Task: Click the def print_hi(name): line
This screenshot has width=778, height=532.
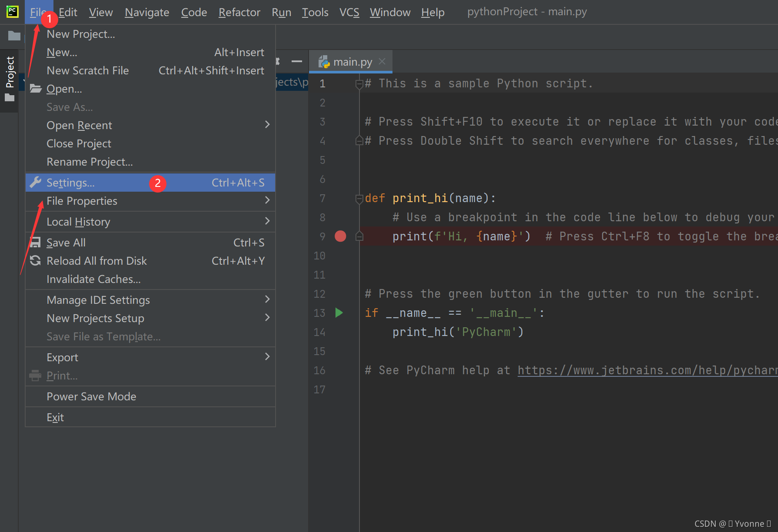Action: 430,198
